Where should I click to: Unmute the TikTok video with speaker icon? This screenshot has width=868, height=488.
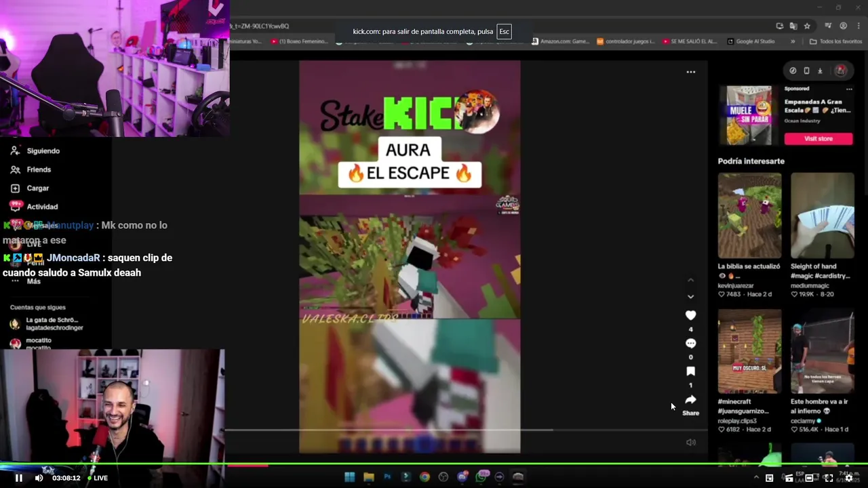690,443
